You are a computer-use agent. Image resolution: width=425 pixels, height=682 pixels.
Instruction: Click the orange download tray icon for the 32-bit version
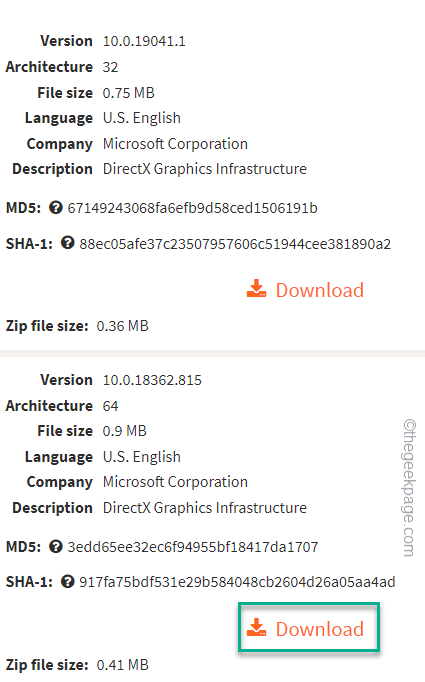pos(257,289)
